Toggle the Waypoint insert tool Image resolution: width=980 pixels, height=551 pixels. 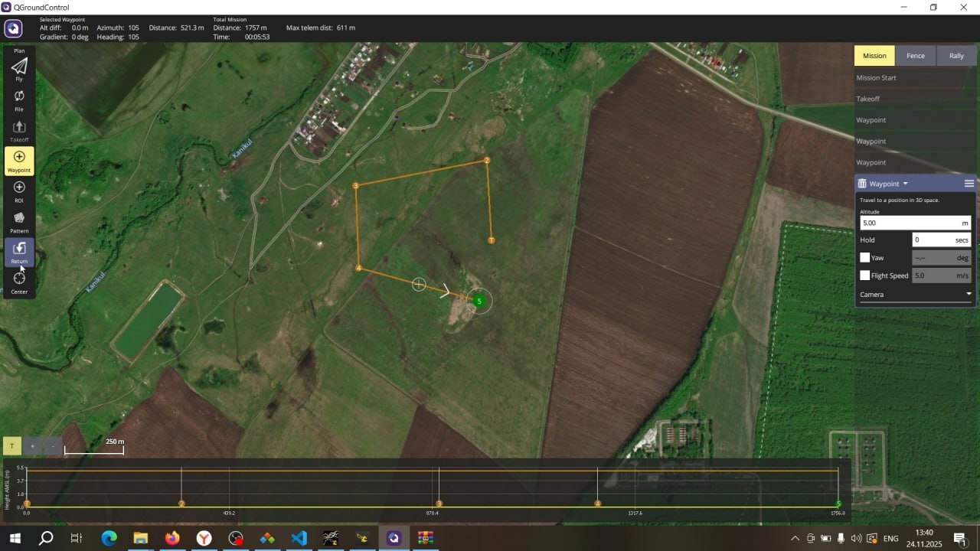coord(19,159)
